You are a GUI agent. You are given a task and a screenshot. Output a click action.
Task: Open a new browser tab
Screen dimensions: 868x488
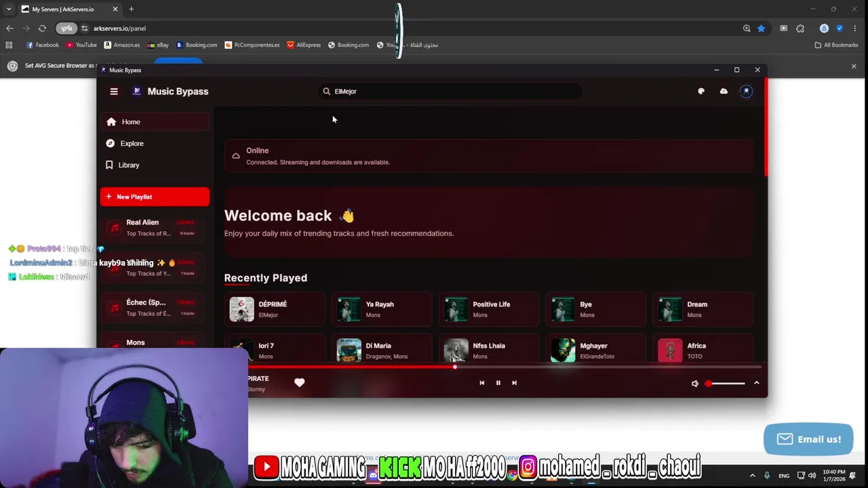(132, 9)
